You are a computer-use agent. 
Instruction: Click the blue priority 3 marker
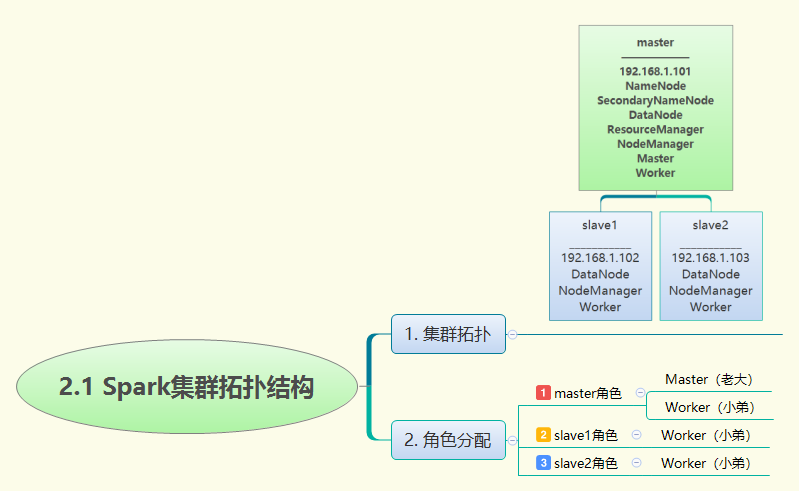[543, 462]
